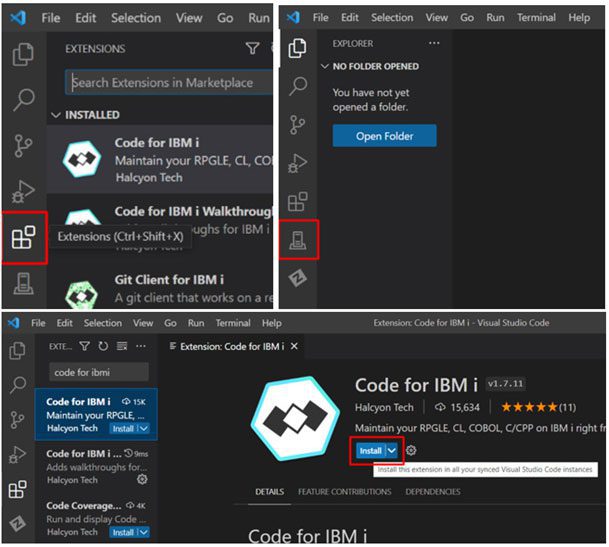
Task: Switch to FEATURE CONTRIBUTIONS tab
Action: [345, 492]
